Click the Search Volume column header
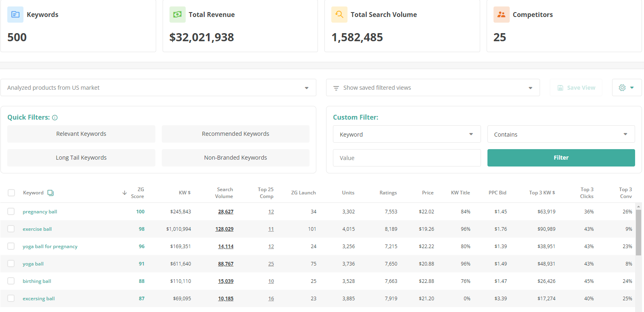Image resolution: width=644 pixels, height=312 pixels. click(x=224, y=193)
